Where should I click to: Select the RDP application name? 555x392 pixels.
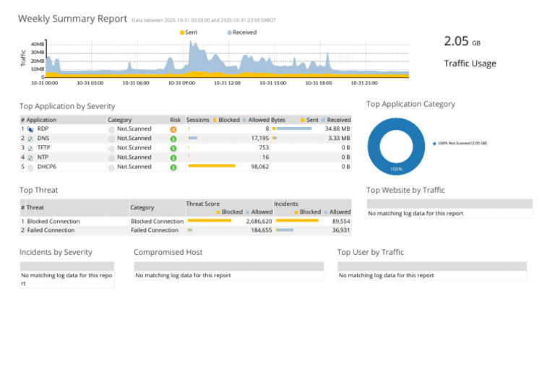point(43,129)
